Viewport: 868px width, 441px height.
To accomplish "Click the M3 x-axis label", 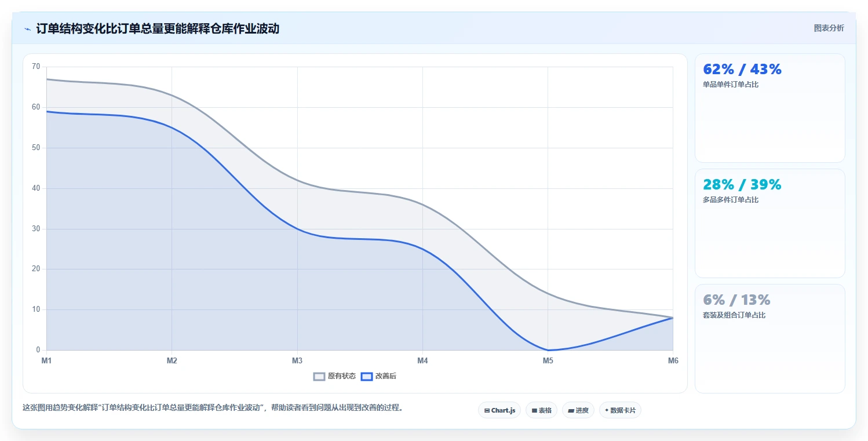I will 297,361.
